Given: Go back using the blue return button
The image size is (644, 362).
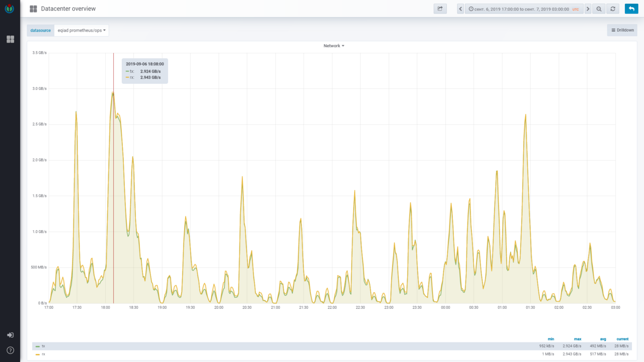Looking at the screenshot, I should (631, 9).
